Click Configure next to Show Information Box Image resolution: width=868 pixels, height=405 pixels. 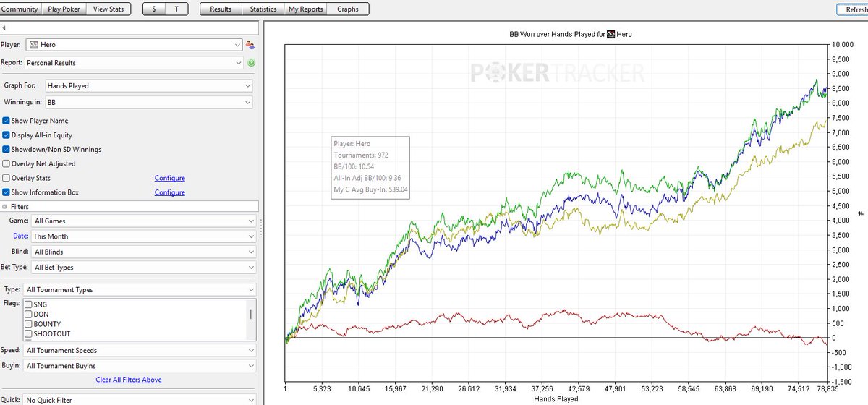click(x=170, y=192)
